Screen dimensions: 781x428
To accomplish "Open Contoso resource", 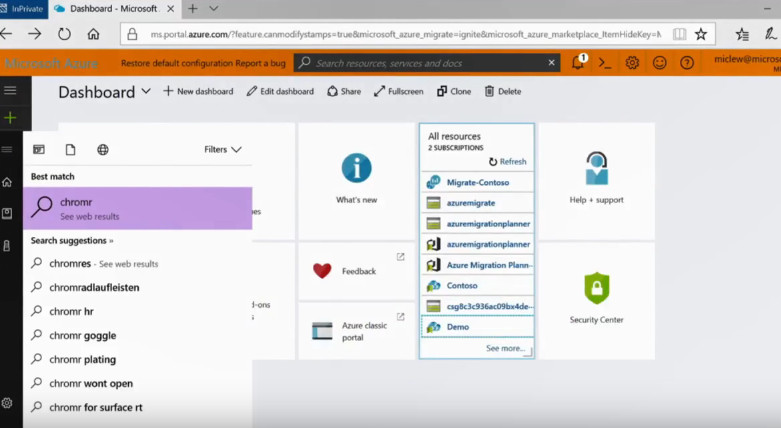I will pyautogui.click(x=477, y=285).
